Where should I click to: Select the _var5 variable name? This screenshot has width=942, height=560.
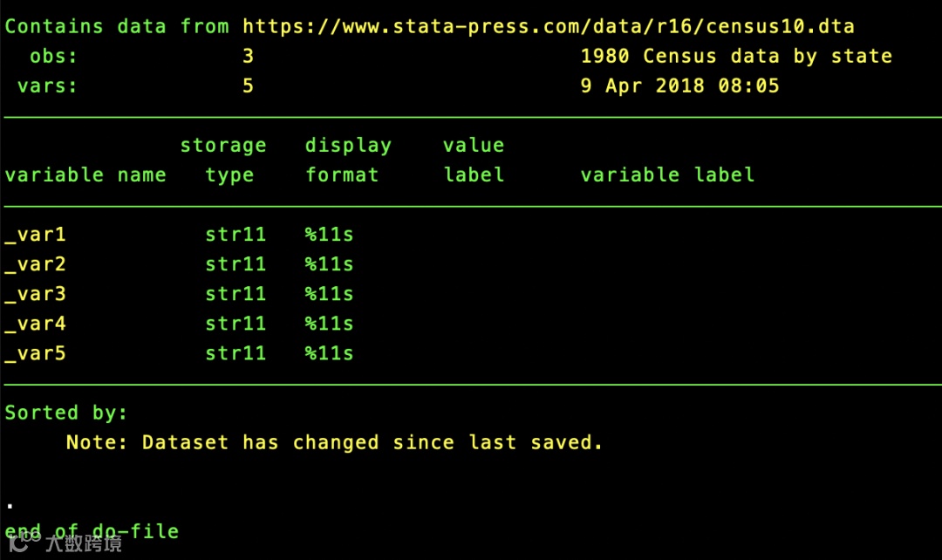[x=35, y=354]
